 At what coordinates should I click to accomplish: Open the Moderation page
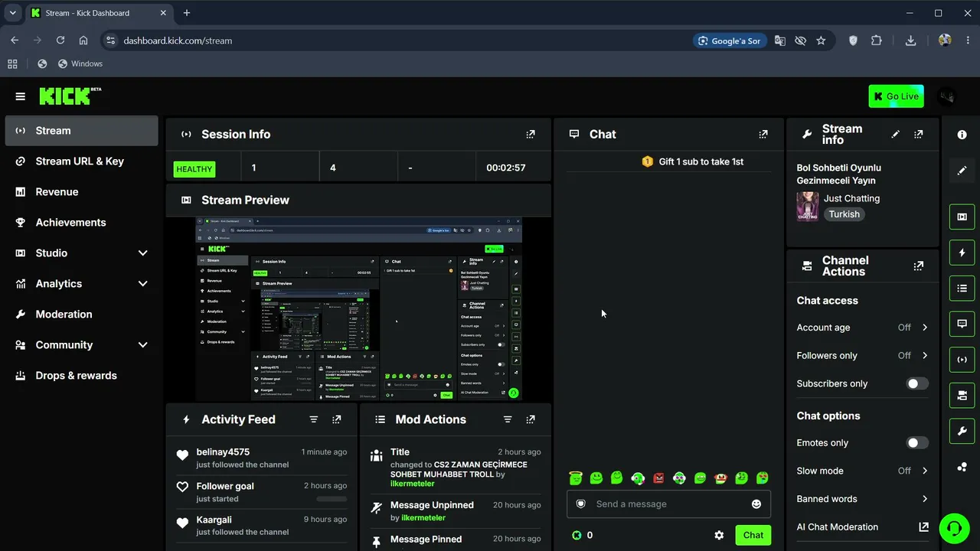coord(81,314)
